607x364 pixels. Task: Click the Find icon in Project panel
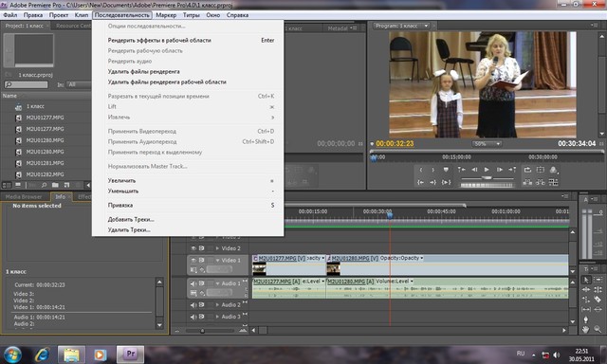coord(45,185)
